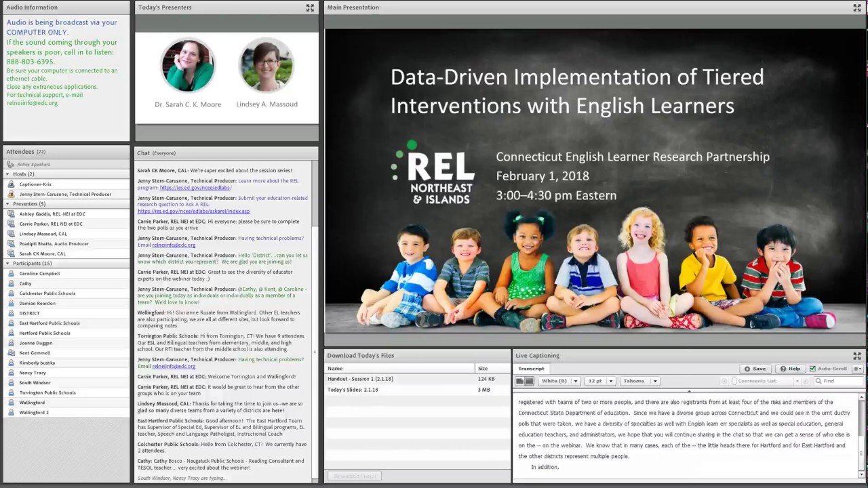The height and width of the screenshot is (488, 868).
Task: Click host icon beside Captioner-Kris
Action: click(12, 184)
